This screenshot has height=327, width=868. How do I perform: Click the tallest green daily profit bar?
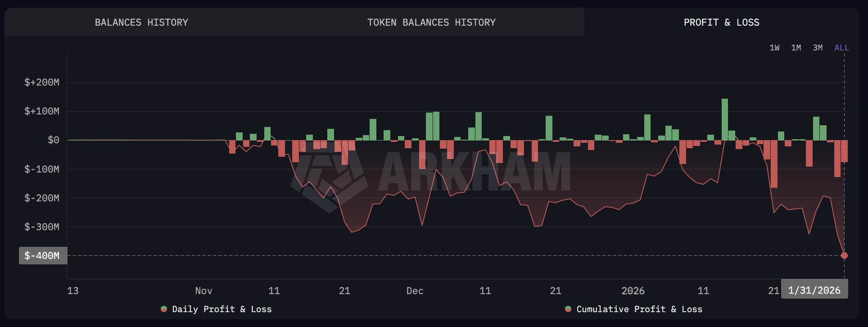click(x=724, y=119)
